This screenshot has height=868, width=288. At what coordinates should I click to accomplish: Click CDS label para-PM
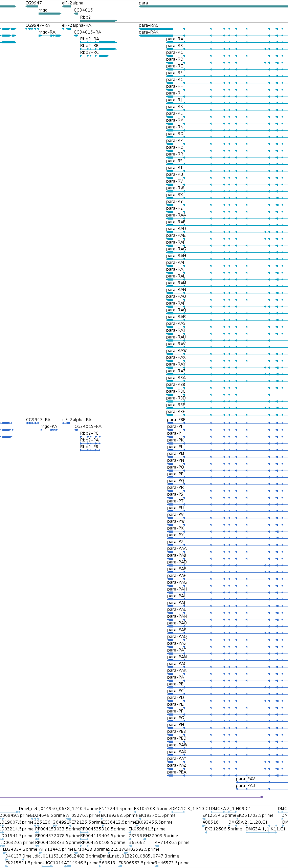[x=176, y=454]
